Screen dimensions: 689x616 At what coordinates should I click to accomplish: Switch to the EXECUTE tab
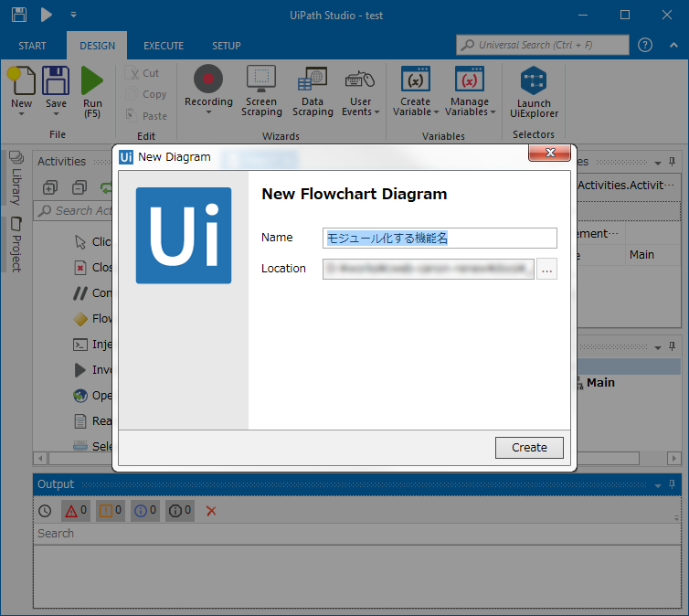(164, 46)
